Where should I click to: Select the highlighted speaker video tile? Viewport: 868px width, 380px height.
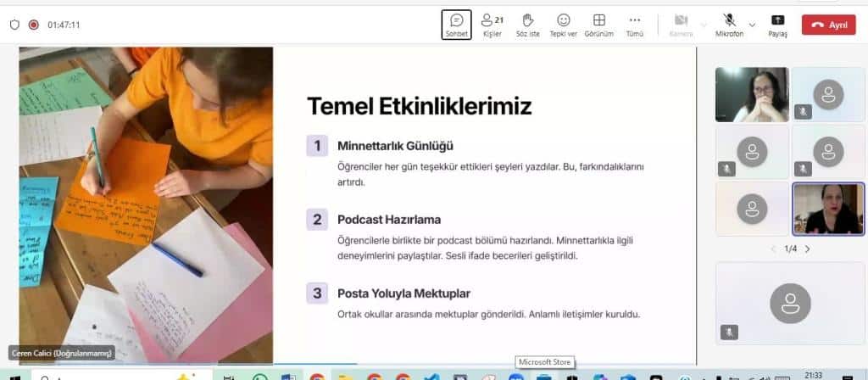[x=828, y=209]
